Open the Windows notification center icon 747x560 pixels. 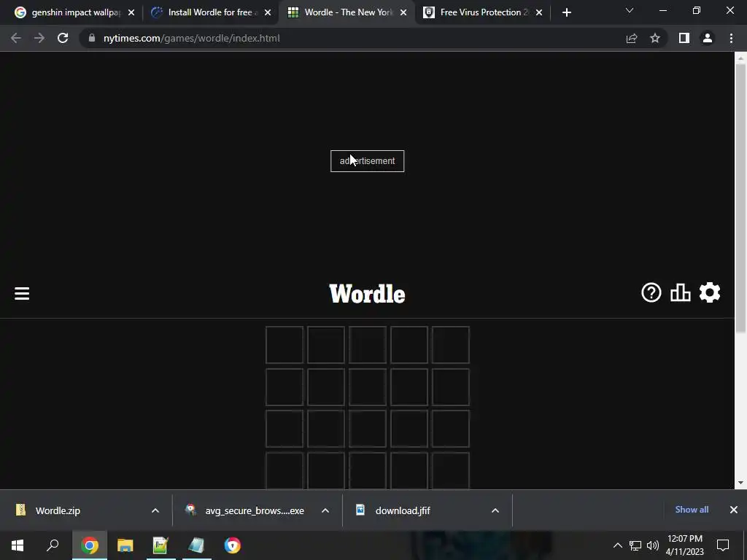(x=723, y=545)
